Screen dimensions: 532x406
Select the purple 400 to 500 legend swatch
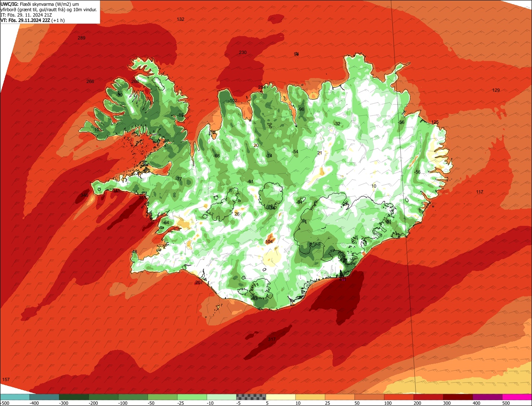click(x=487, y=397)
